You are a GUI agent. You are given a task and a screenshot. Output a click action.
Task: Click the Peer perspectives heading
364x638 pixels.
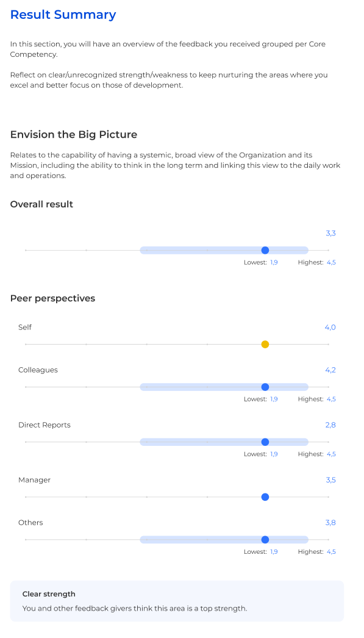(x=52, y=298)
